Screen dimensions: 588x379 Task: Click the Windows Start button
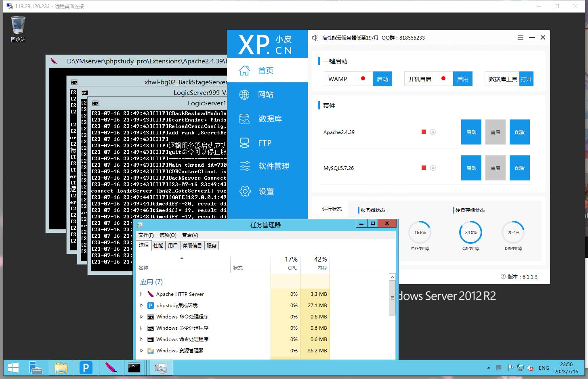point(13,368)
